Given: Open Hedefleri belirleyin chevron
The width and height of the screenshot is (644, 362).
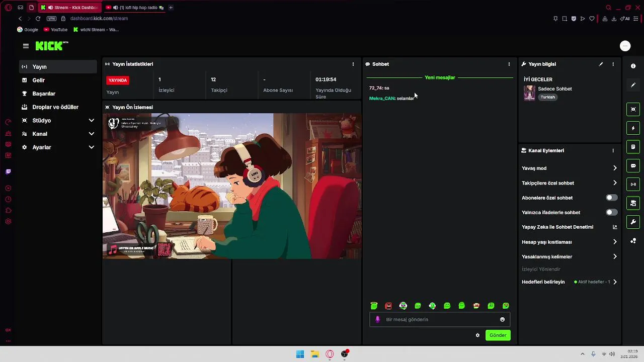Looking at the screenshot, I should point(614,282).
